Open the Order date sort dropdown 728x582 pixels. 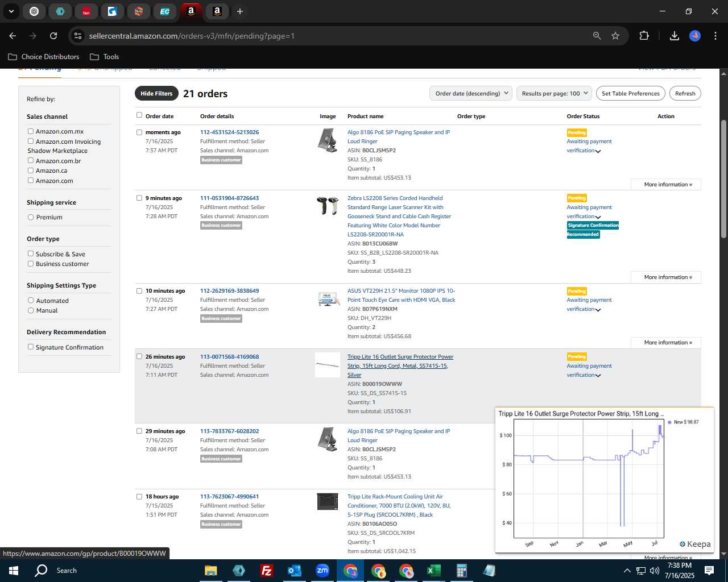(x=471, y=94)
